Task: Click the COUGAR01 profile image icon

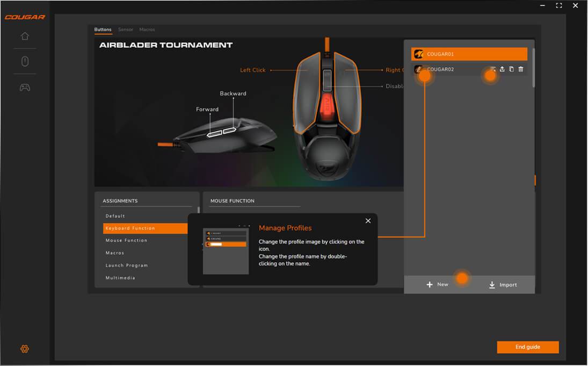Action: [418, 54]
